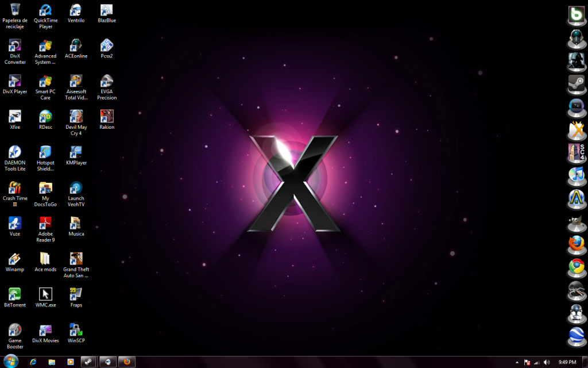Switch to Firefox window in taskbar

(x=127, y=362)
